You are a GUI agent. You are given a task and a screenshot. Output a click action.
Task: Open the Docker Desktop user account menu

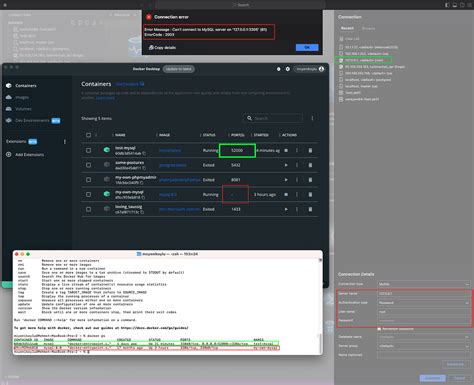(310, 69)
